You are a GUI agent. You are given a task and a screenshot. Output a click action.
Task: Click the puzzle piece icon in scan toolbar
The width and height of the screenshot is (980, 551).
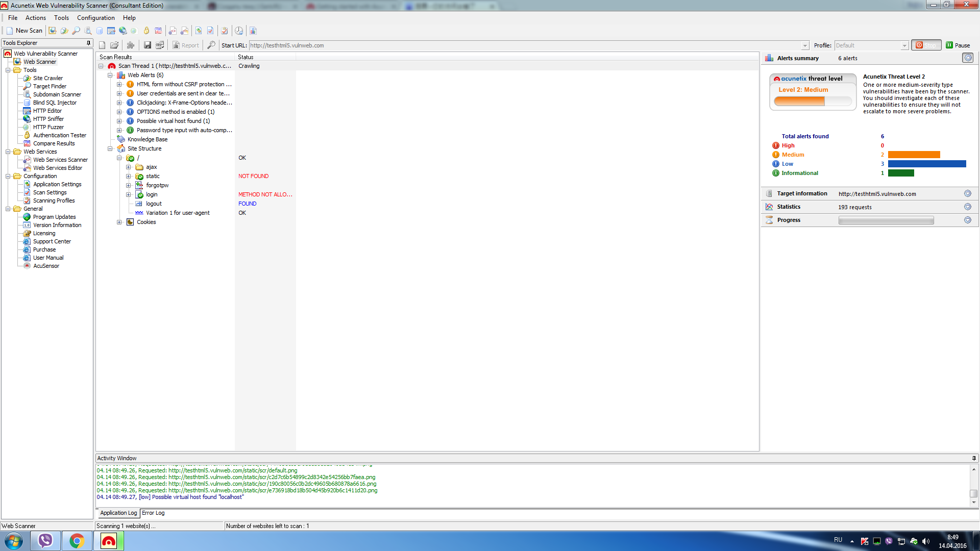(131, 45)
